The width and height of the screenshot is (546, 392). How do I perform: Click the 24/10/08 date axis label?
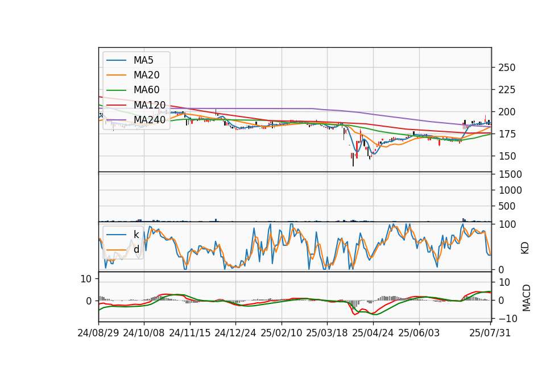(x=144, y=333)
